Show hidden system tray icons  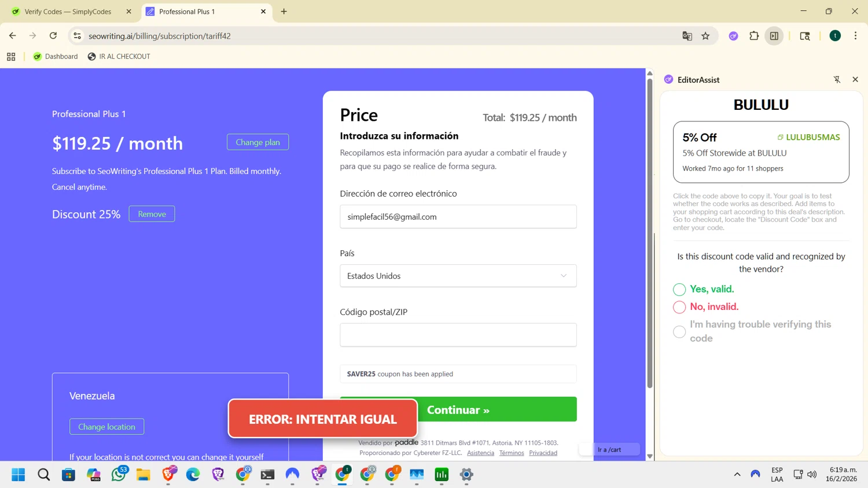coord(737,475)
